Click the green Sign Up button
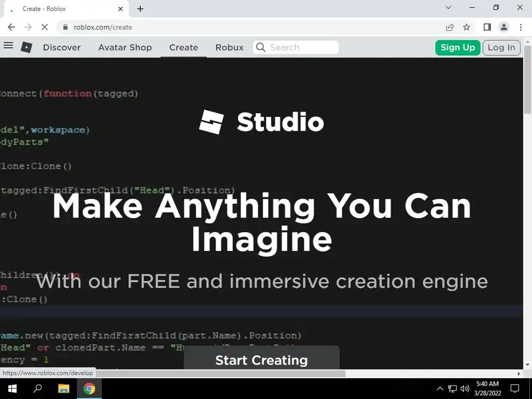 pyautogui.click(x=458, y=47)
